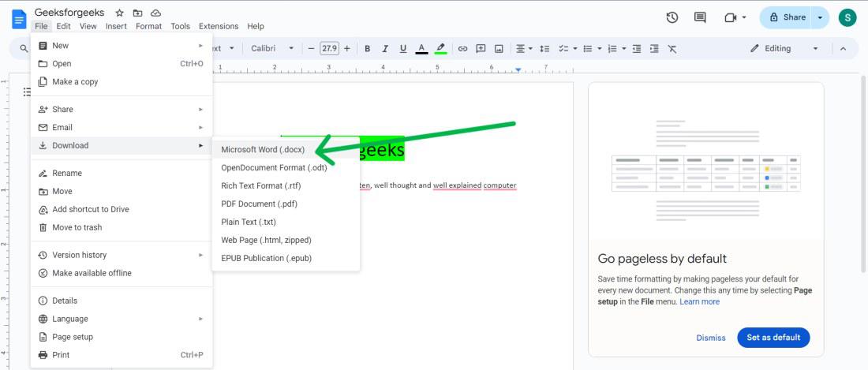Show comments history icon
The image size is (868, 370).
click(700, 17)
